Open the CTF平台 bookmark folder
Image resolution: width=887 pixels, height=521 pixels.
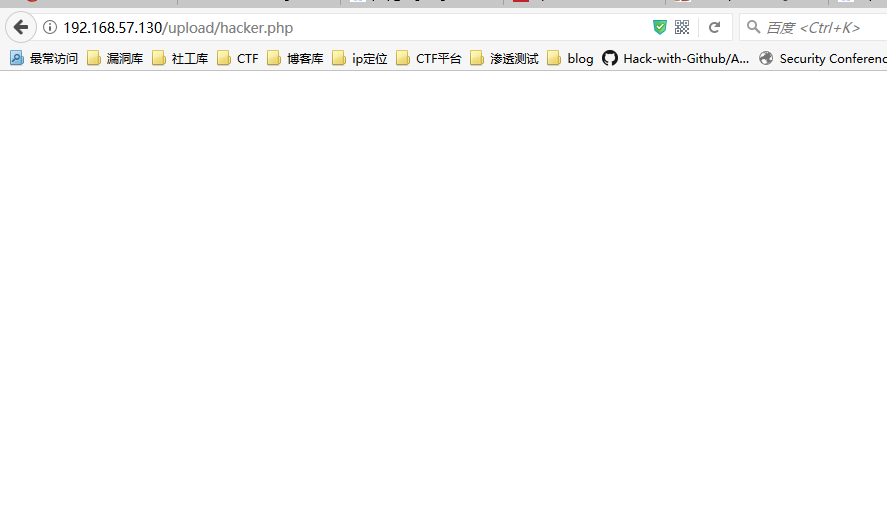point(429,58)
